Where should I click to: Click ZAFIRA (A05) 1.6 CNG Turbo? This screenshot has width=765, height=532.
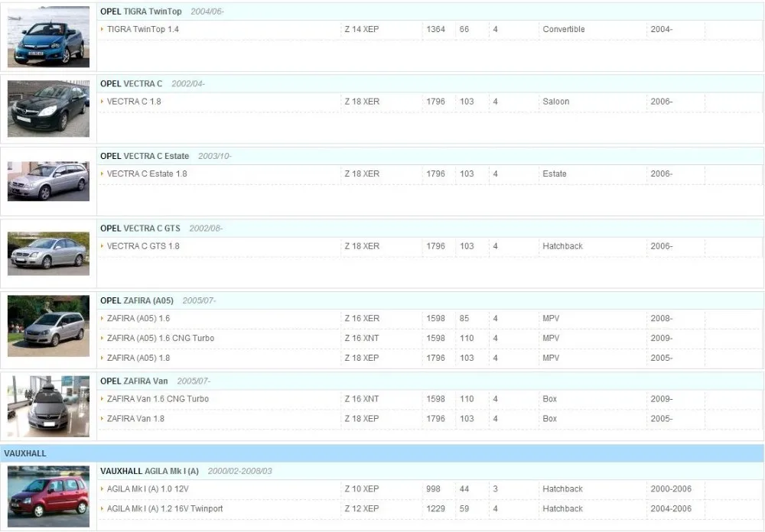161,338
